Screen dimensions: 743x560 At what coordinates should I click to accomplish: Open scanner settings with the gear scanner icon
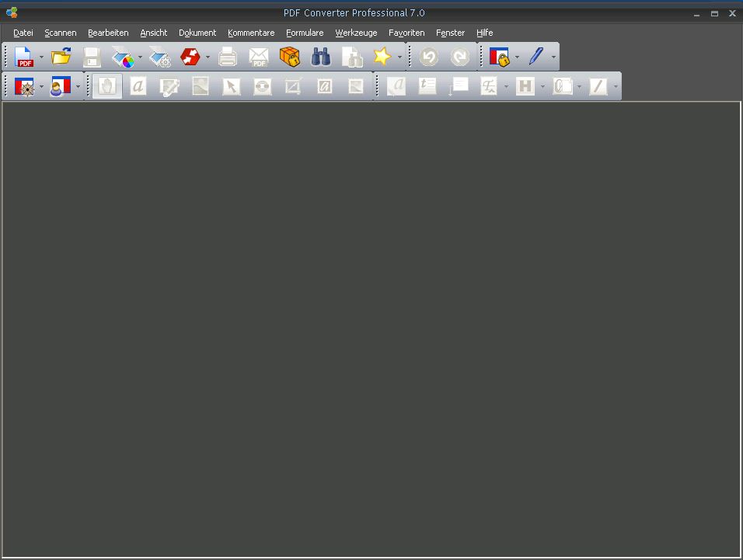click(x=160, y=57)
